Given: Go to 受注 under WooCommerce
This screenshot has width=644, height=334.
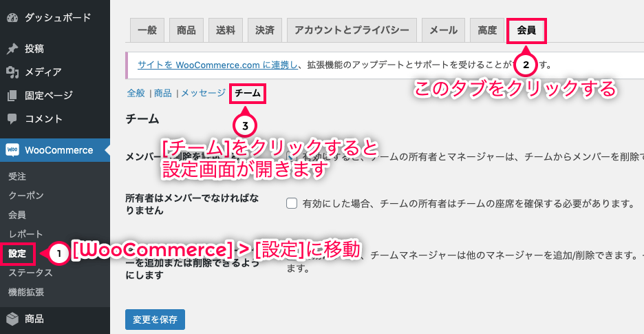Looking at the screenshot, I should click(17, 176).
